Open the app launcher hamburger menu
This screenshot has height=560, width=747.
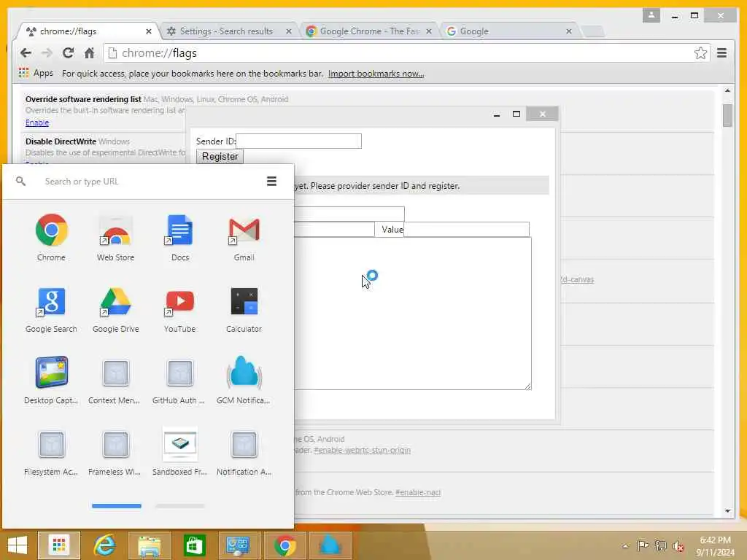tap(271, 181)
